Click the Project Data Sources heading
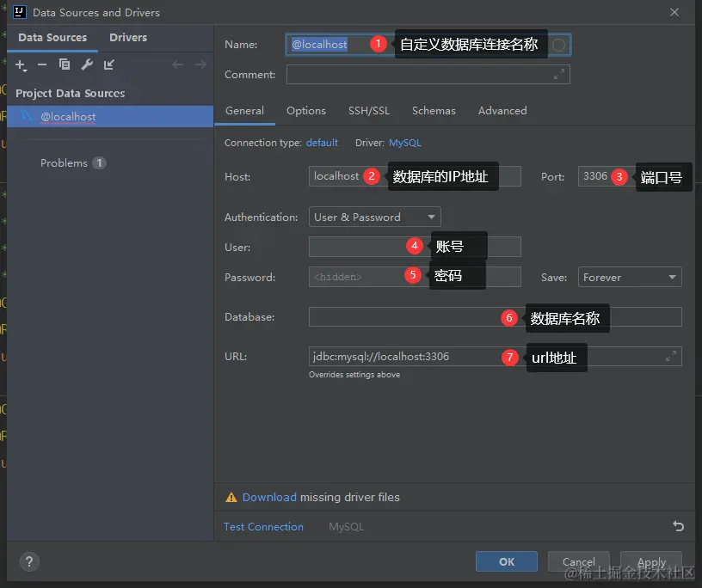This screenshot has height=588, width=702. [x=71, y=93]
